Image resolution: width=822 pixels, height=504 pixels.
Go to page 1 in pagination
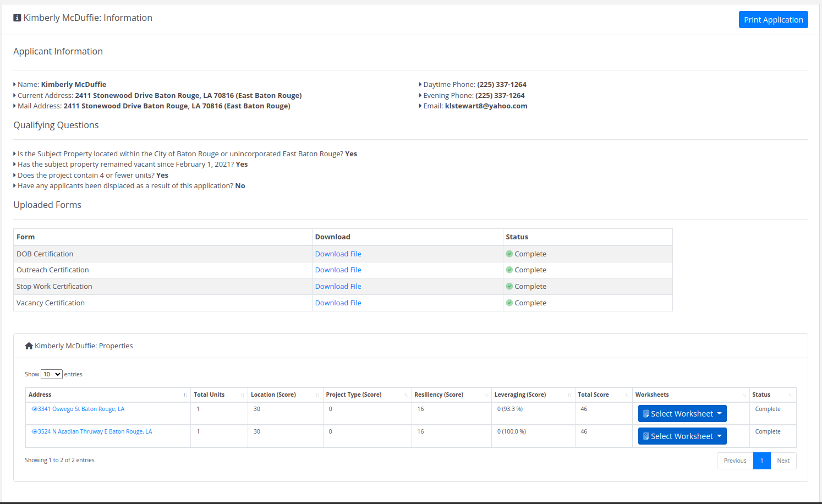(761, 461)
